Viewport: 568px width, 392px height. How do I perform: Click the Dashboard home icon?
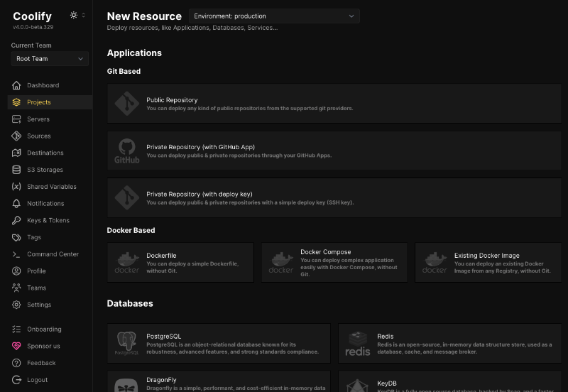click(x=16, y=85)
